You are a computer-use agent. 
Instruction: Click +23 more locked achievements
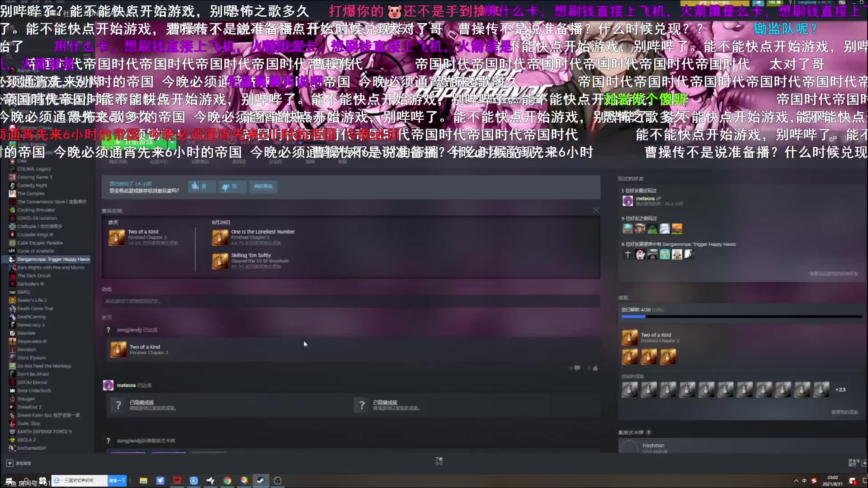tap(840, 389)
